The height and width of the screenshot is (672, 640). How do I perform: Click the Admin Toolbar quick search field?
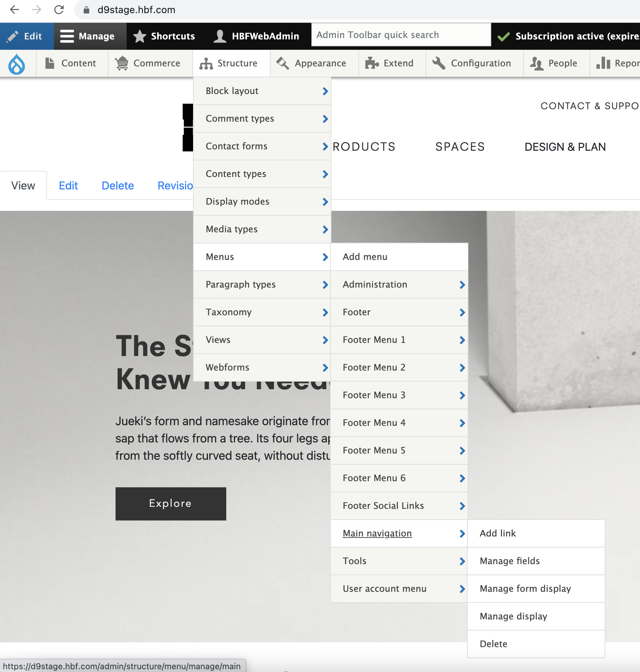[x=401, y=35]
